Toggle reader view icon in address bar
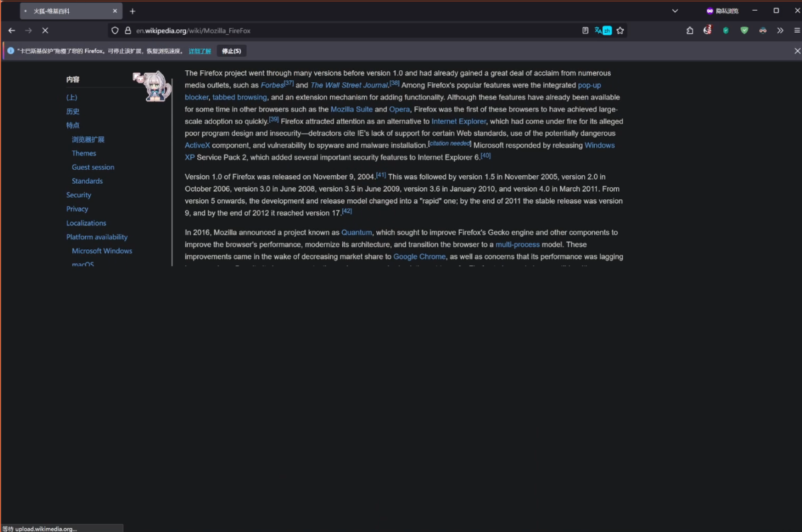This screenshot has height=532, width=802. pos(585,30)
